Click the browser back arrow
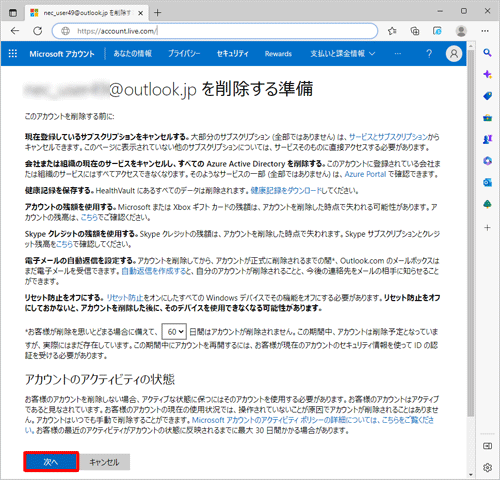 [x=15, y=31]
